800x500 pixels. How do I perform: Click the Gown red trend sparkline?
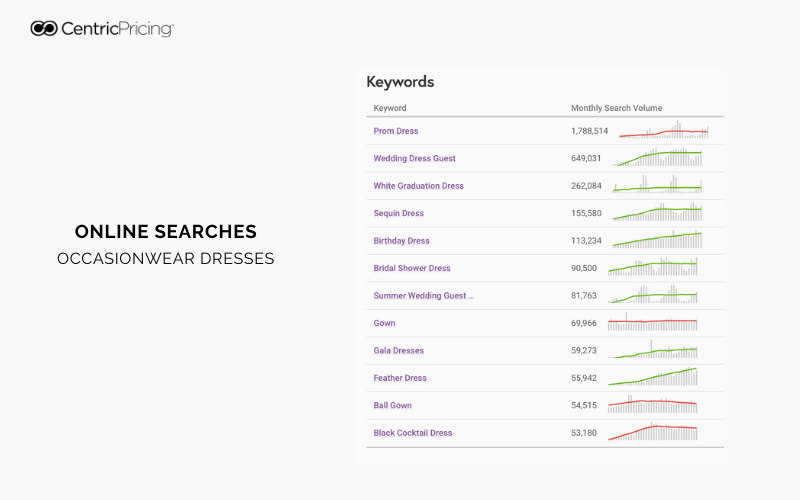[x=653, y=321]
